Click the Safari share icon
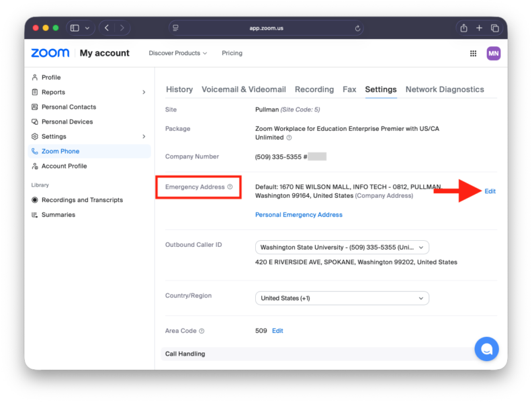532x402 pixels. pyautogui.click(x=463, y=28)
